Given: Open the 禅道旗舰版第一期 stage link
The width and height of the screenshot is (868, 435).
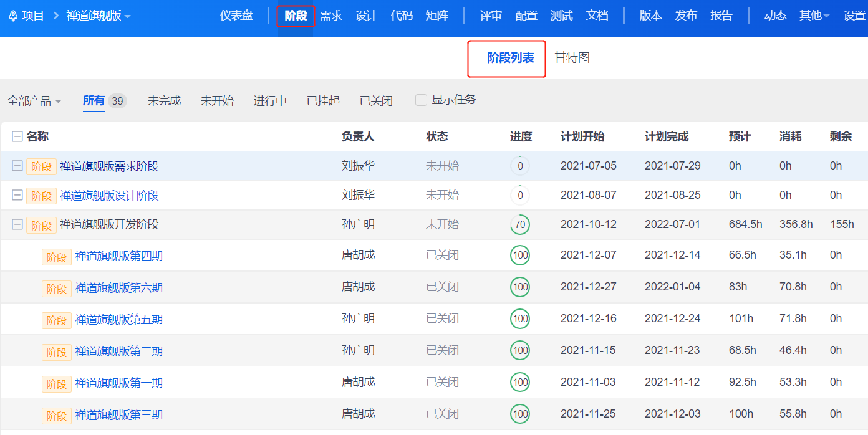Looking at the screenshot, I should [118, 383].
